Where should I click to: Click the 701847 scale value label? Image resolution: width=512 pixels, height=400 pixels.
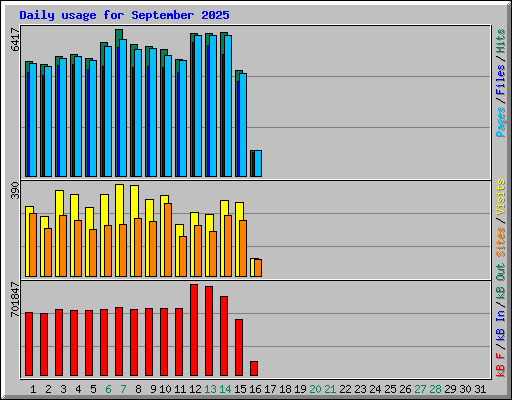point(15,299)
